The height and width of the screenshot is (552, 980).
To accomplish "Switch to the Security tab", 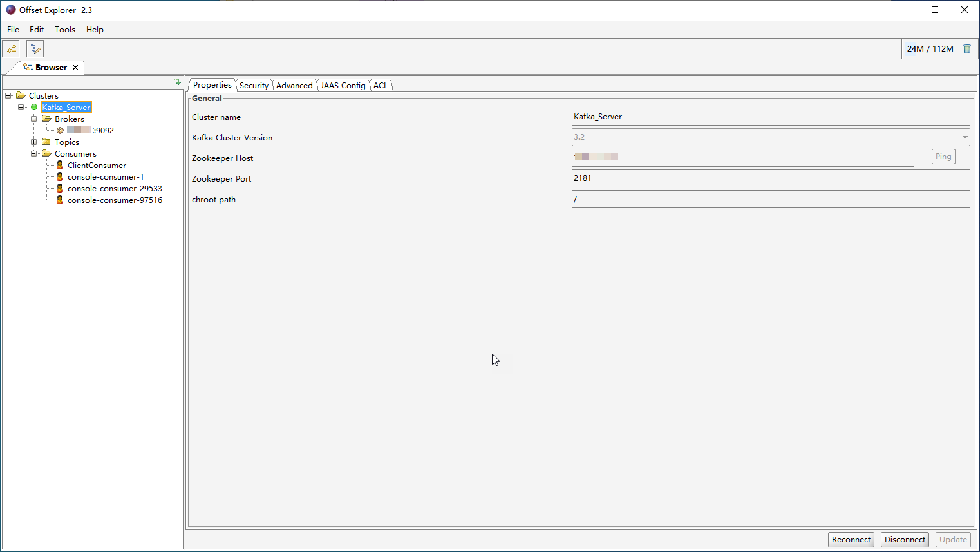I will [254, 86].
